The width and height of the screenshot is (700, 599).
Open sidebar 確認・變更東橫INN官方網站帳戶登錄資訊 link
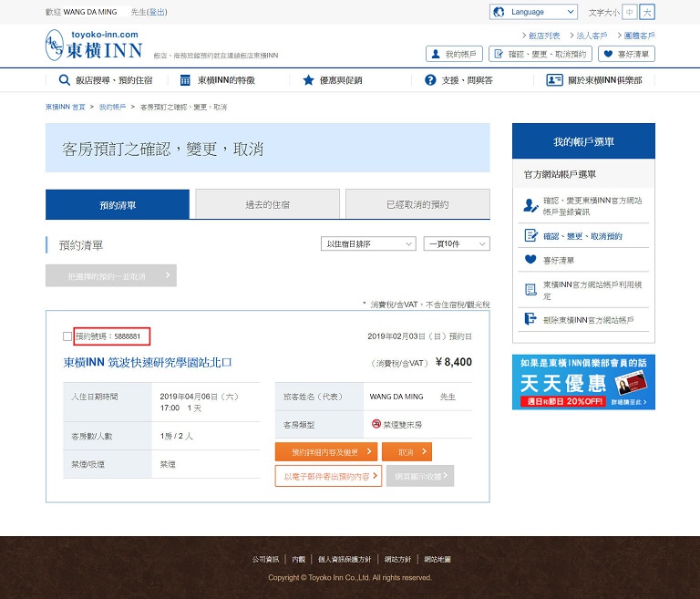point(592,206)
